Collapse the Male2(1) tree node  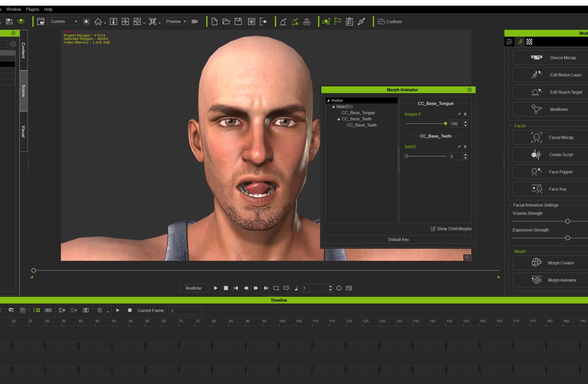pyautogui.click(x=333, y=107)
